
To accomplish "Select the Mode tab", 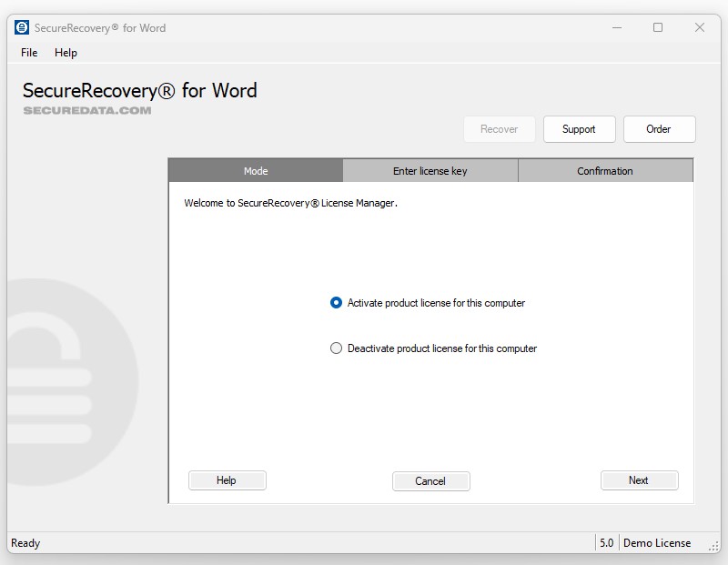I will click(x=256, y=170).
